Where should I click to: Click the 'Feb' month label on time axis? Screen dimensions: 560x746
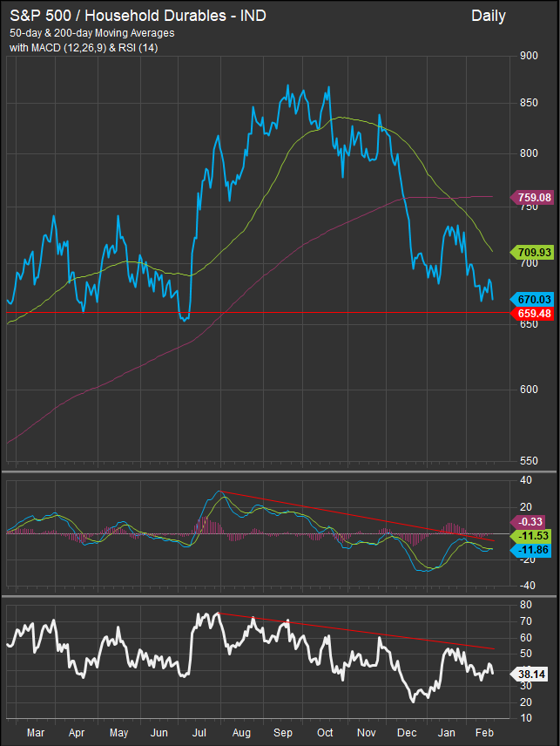484,733
